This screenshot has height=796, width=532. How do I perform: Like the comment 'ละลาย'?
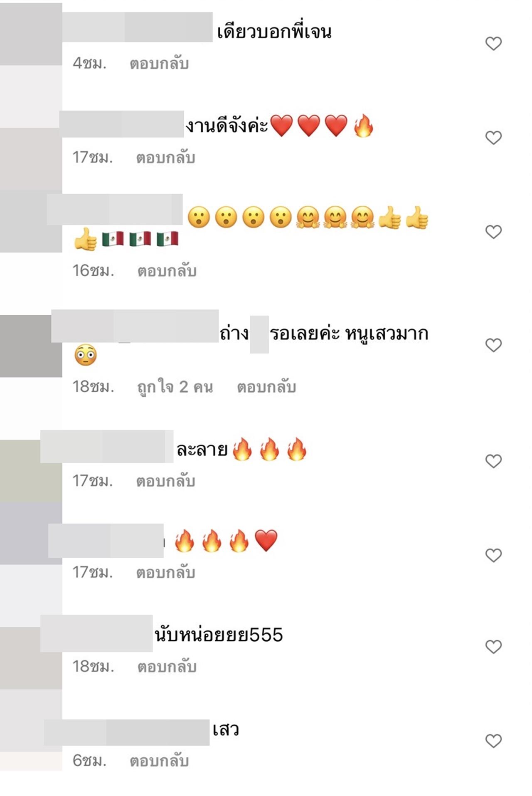[493, 461]
